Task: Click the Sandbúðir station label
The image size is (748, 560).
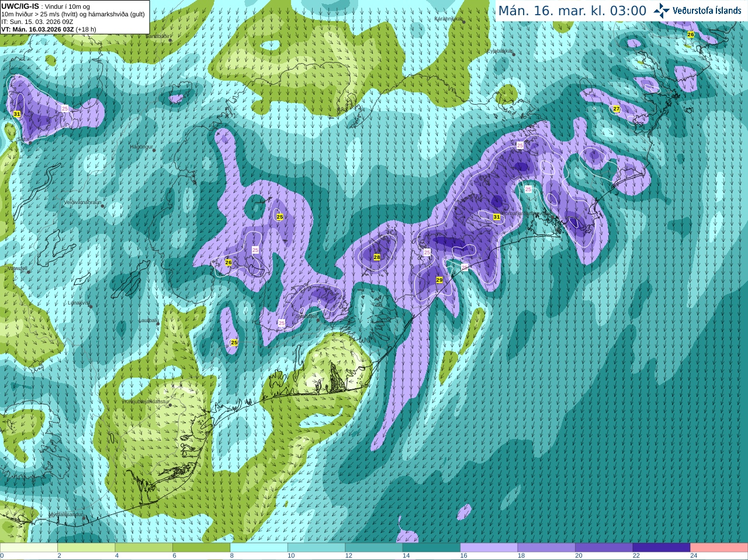Action: click(x=157, y=36)
